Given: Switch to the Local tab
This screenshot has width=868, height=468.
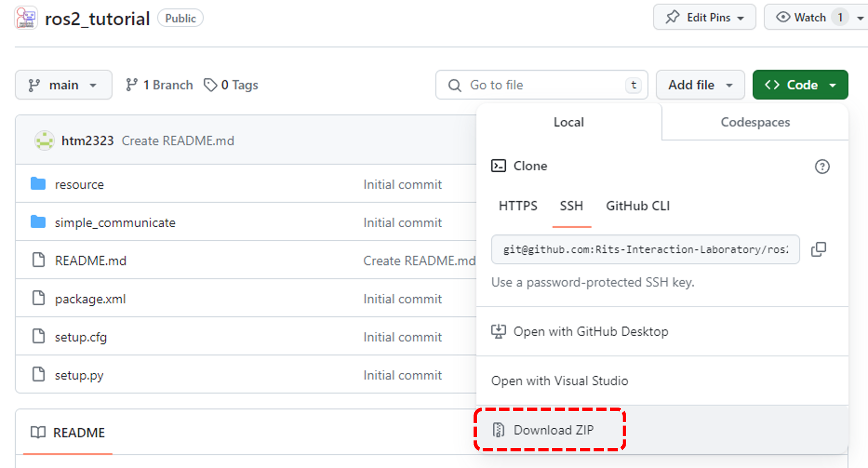Looking at the screenshot, I should coord(569,122).
